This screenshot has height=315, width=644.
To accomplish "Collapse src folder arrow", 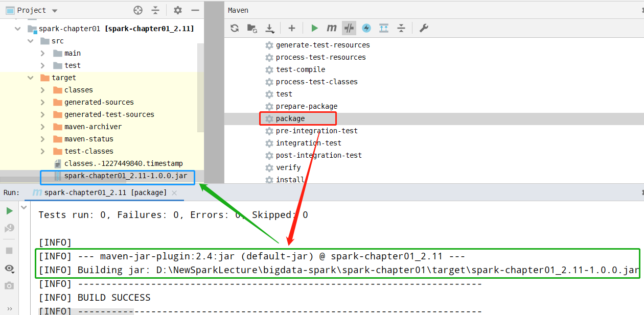I will 31,41.
